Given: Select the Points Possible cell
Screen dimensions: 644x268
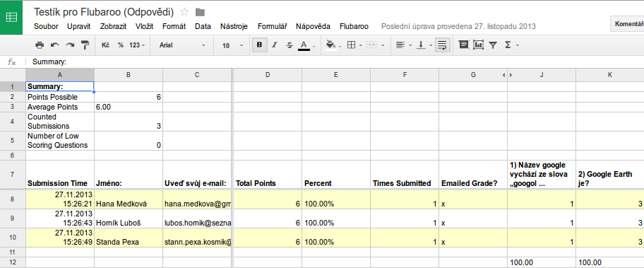Looking at the screenshot, I should [60, 97].
